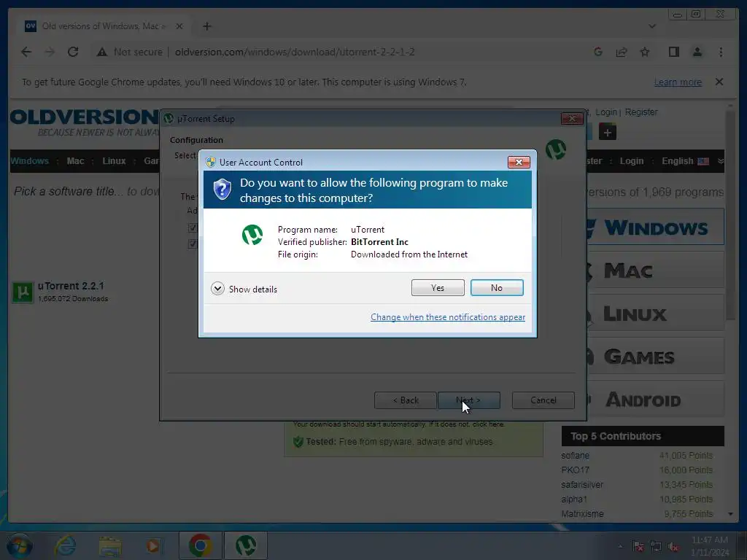Click contributor safarisilver
747x560 pixels.
click(x=582, y=485)
